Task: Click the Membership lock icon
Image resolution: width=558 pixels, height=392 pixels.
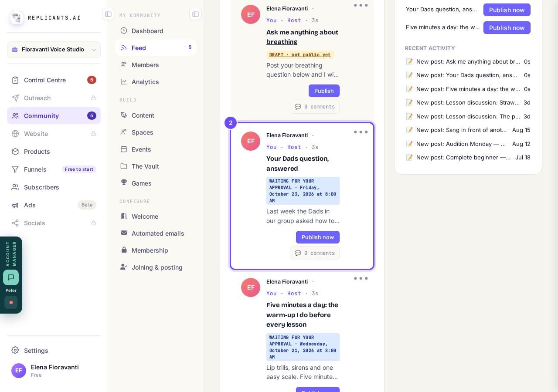Action: [x=124, y=250]
